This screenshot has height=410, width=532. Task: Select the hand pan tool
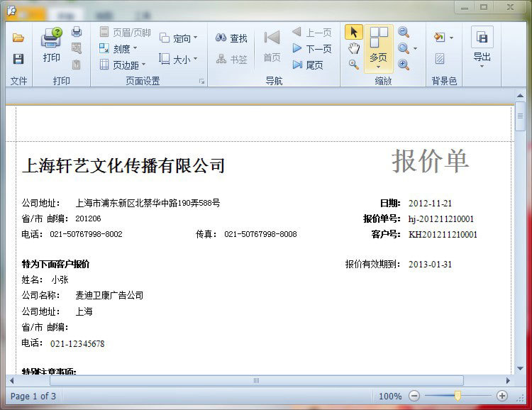point(353,48)
